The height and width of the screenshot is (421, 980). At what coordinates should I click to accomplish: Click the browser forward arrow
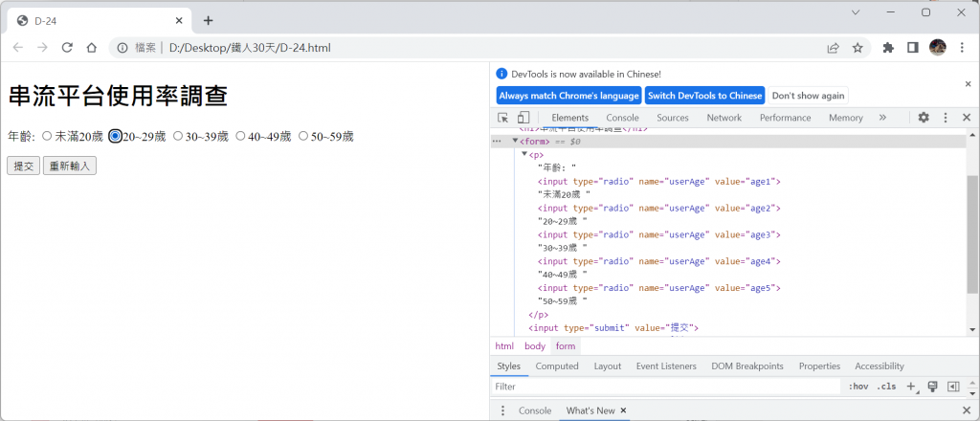tap(42, 48)
